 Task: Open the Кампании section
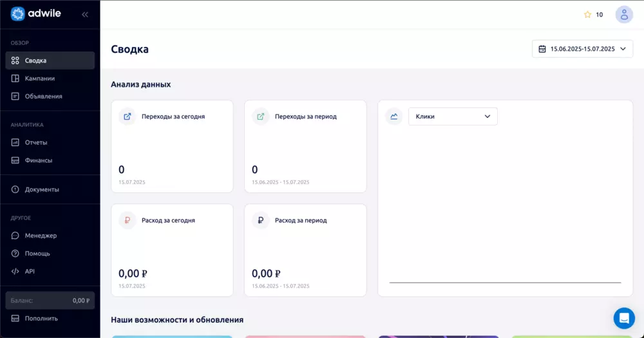coord(50,79)
